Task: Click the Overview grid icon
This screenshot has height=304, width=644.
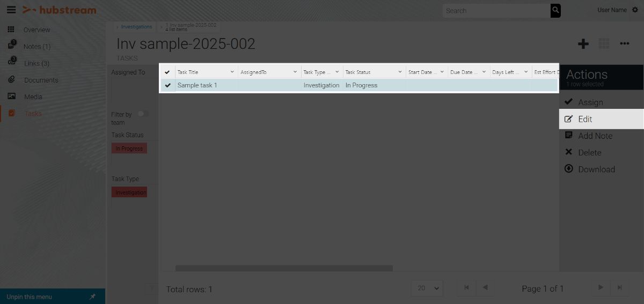Action: (x=11, y=29)
